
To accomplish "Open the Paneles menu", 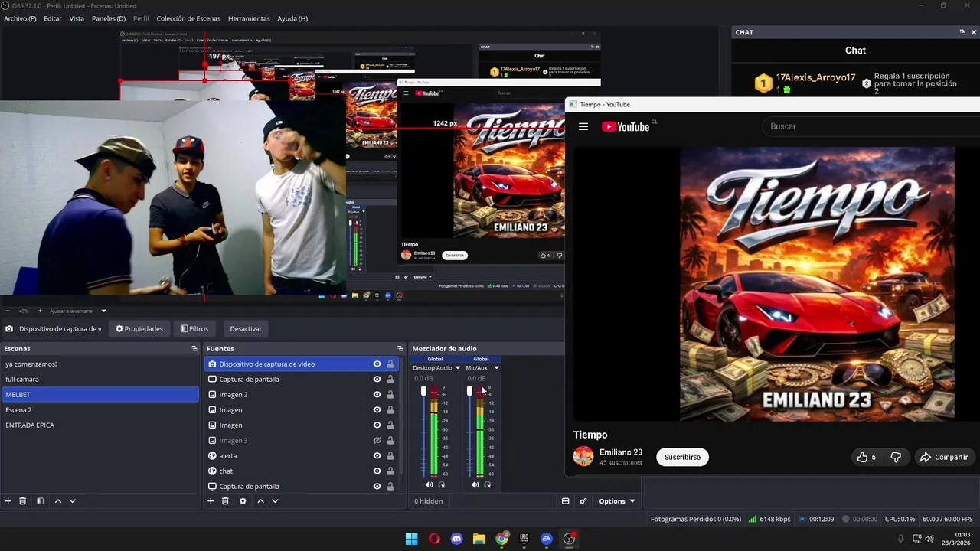I will pos(109,18).
